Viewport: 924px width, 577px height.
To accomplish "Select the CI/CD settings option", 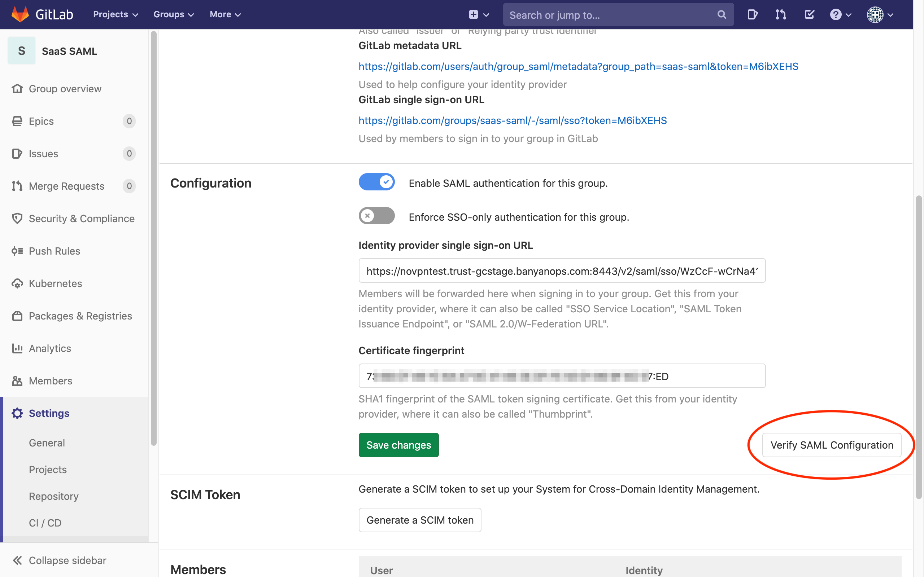I will point(45,523).
